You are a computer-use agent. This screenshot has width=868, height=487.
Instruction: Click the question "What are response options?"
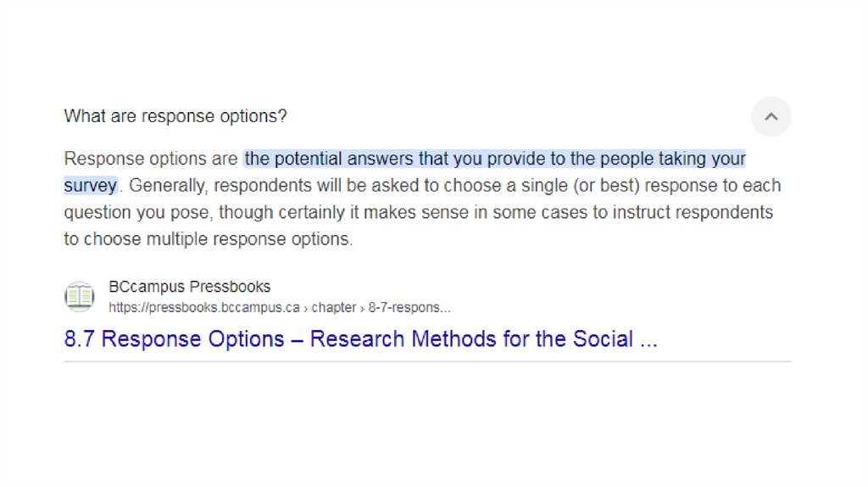point(175,116)
